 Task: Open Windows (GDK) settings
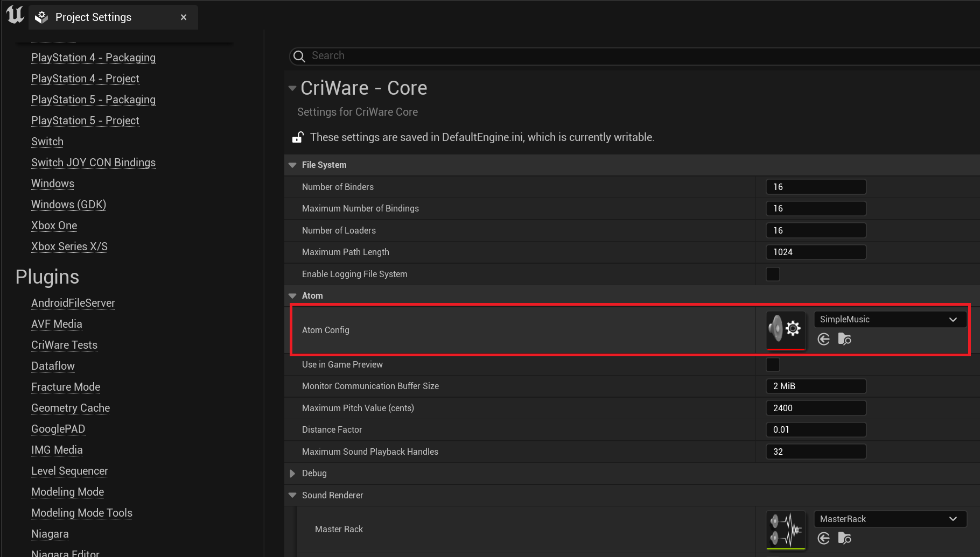[x=68, y=205]
